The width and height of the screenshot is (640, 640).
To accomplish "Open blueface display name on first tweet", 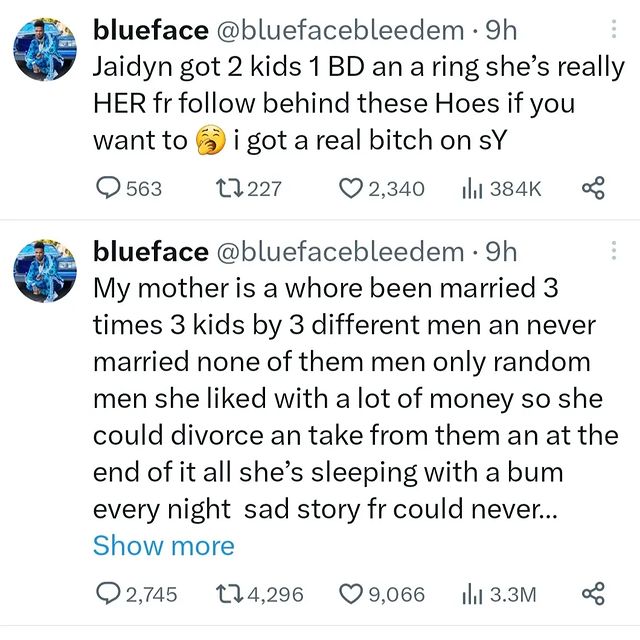I will (x=151, y=31).
